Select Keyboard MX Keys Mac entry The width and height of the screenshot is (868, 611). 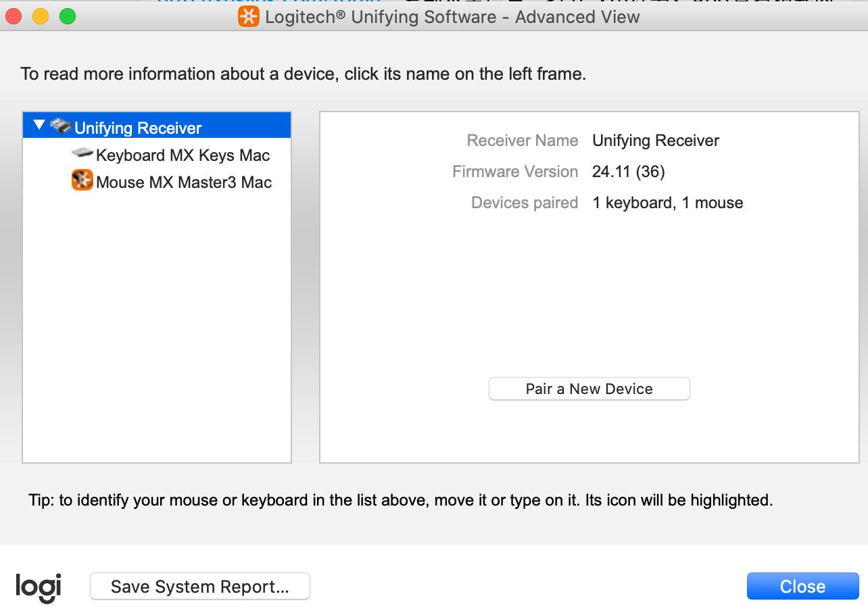(x=183, y=155)
